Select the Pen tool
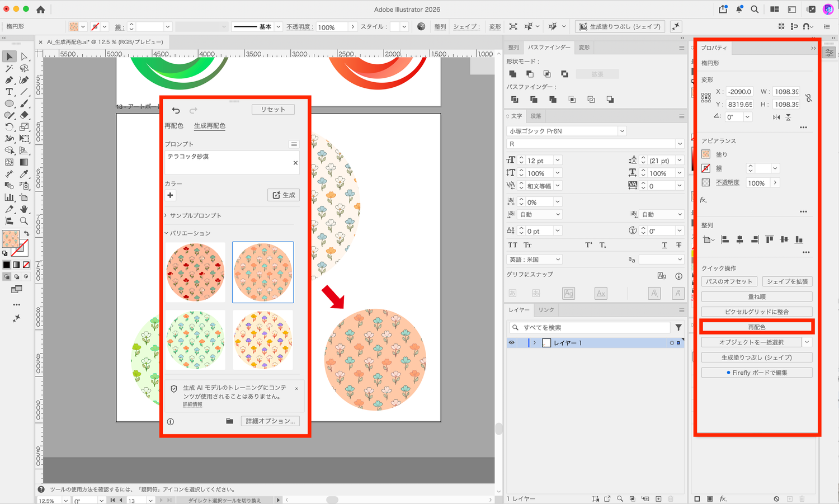The width and height of the screenshot is (839, 504). 9,80
